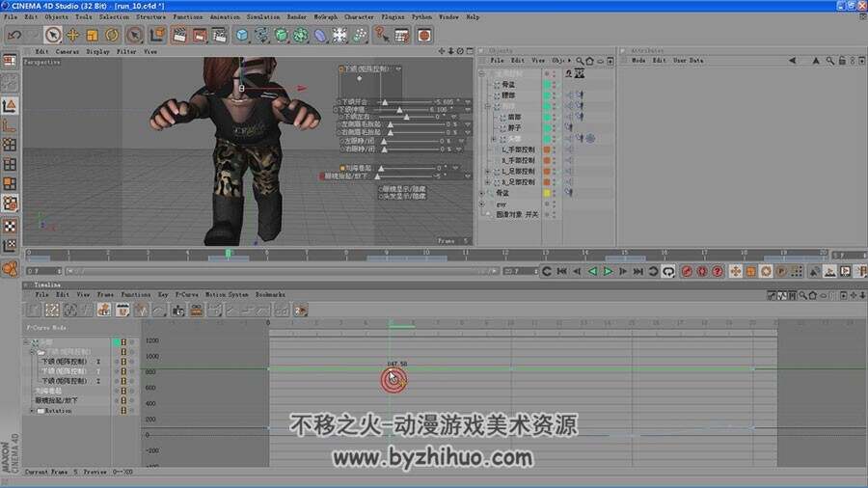Add a Cube primitive object
This screenshot has height=488, width=868.
click(242, 36)
